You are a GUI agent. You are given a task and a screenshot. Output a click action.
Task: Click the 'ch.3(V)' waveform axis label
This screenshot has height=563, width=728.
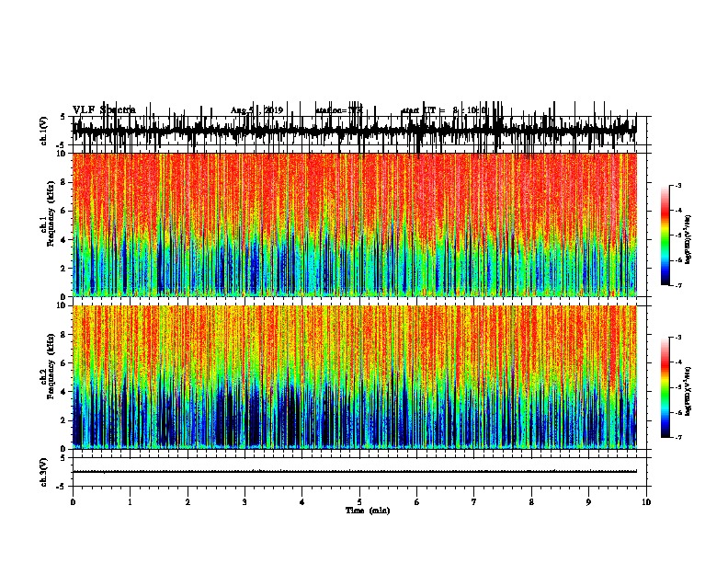(44, 472)
